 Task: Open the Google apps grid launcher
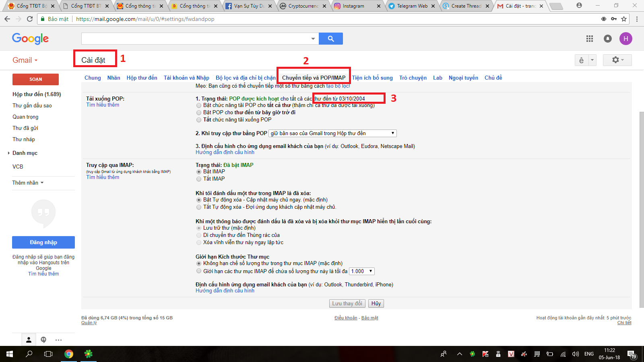point(590,39)
